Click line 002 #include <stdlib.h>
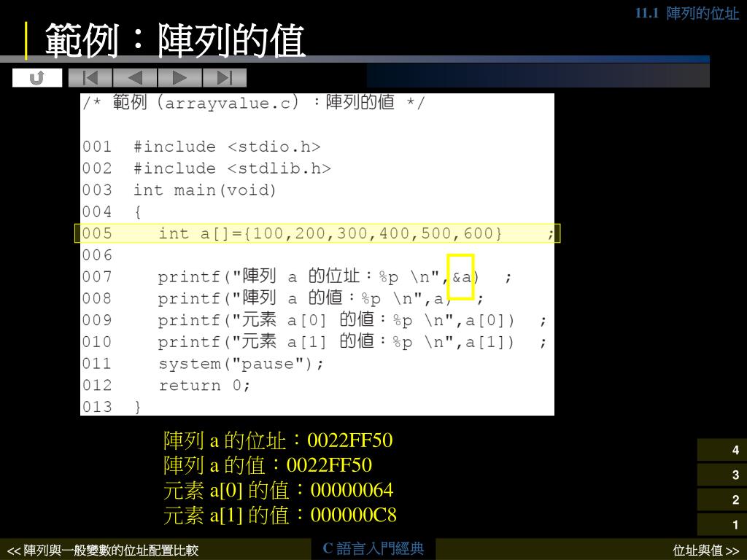The width and height of the screenshot is (747, 560). coord(206,168)
